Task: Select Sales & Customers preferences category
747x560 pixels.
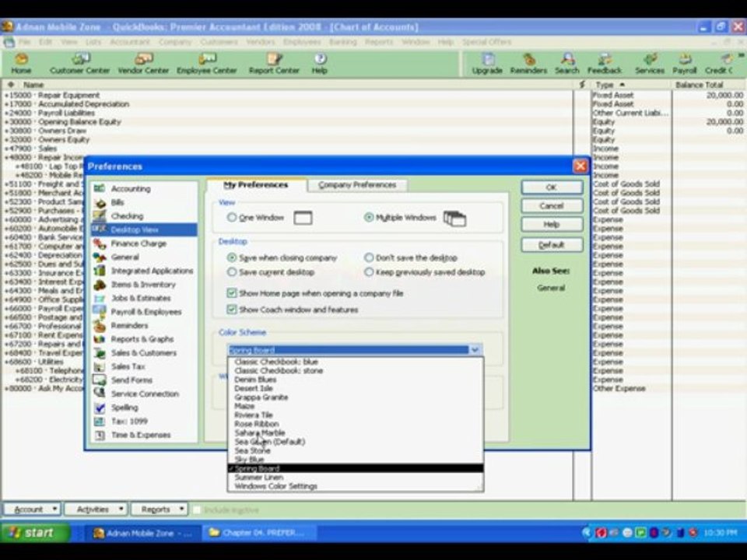Action: [144, 353]
